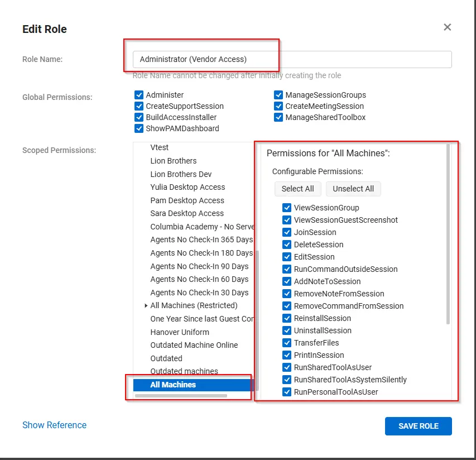
Task: Uncheck the JoinSession permission
Action: click(x=287, y=232)
